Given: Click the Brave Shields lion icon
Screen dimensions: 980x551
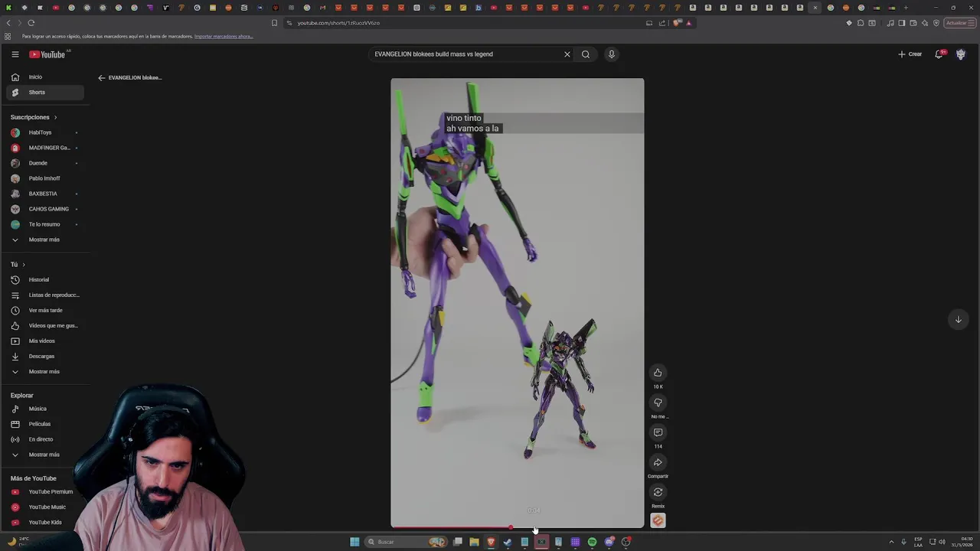Looking at the screenshot, I should pos(677,23).
